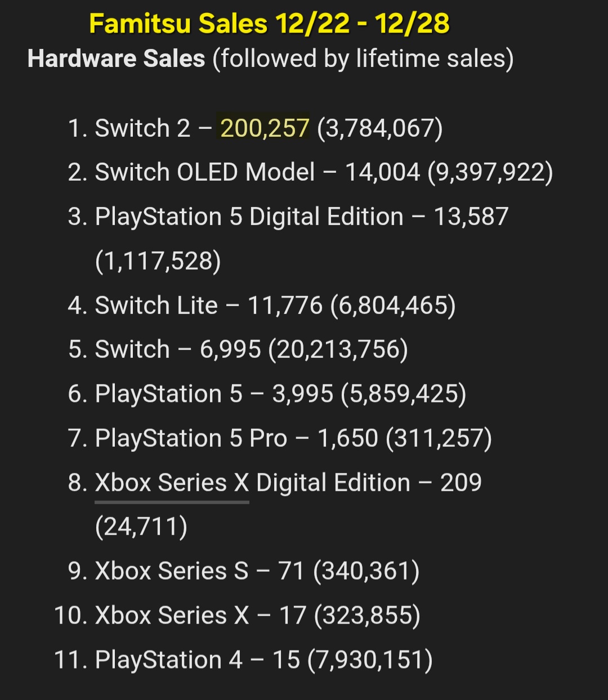Click the "followed by lifetime sales" text
The width and height of the screenshot is (608, 700).
coord(363,59)
